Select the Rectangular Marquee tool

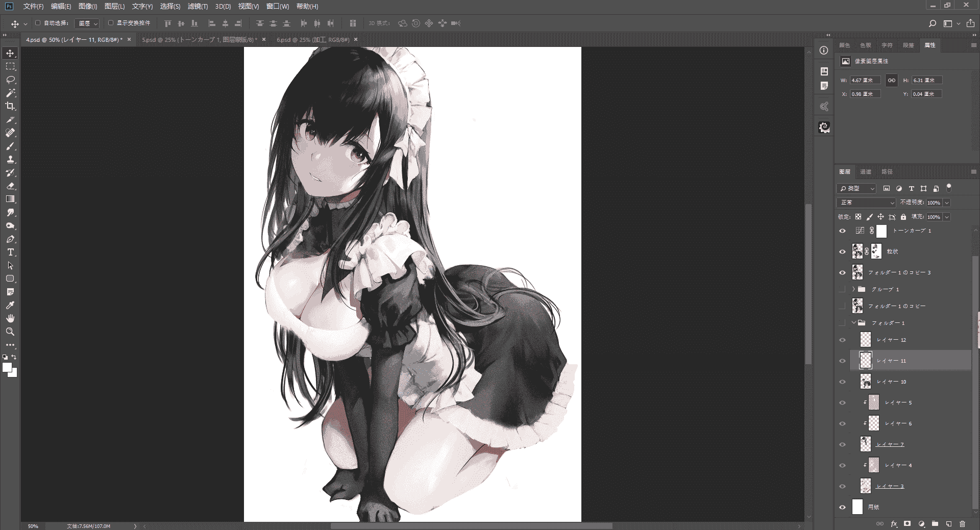10,66
